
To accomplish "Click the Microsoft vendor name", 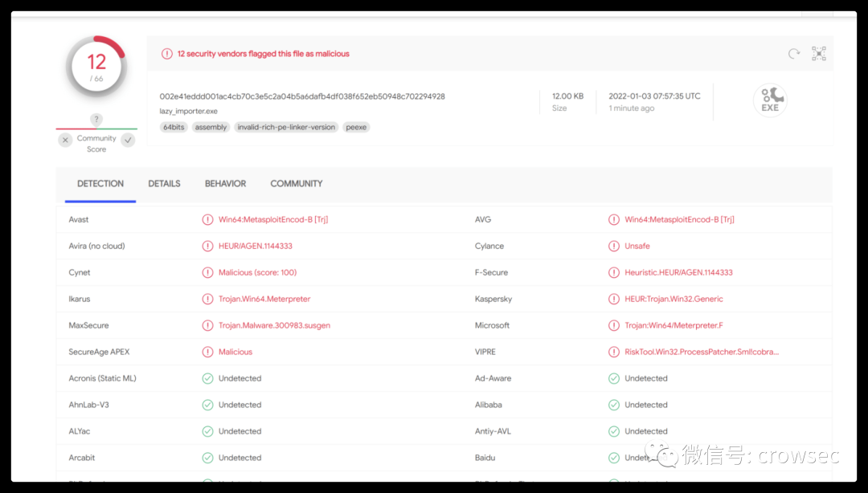I will [x=492, y=325].
